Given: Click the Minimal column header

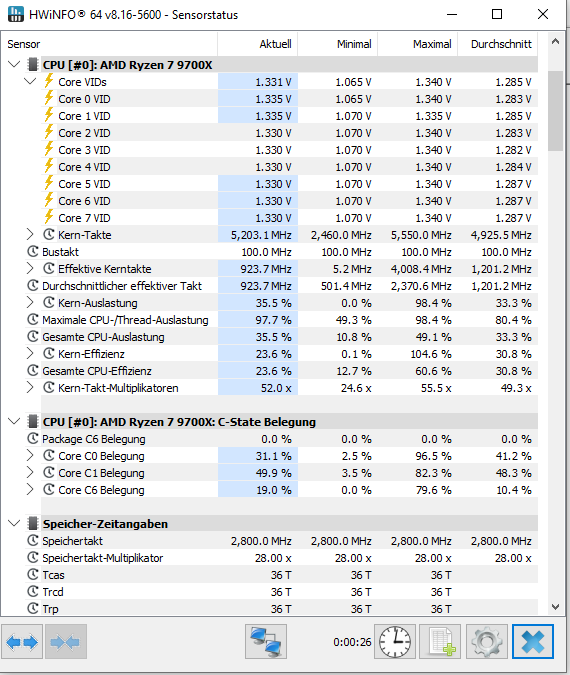Looking at the screenshot, I should point(338,44).
